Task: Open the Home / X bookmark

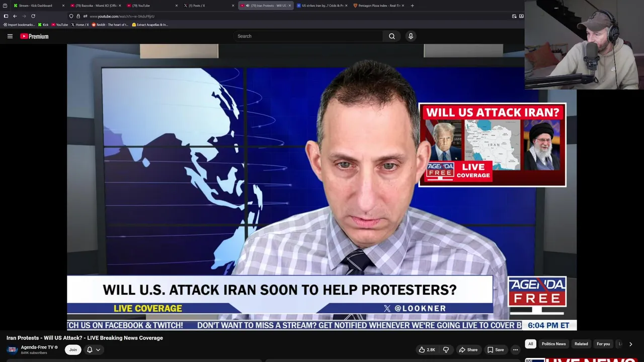Action: pos(80,25)
